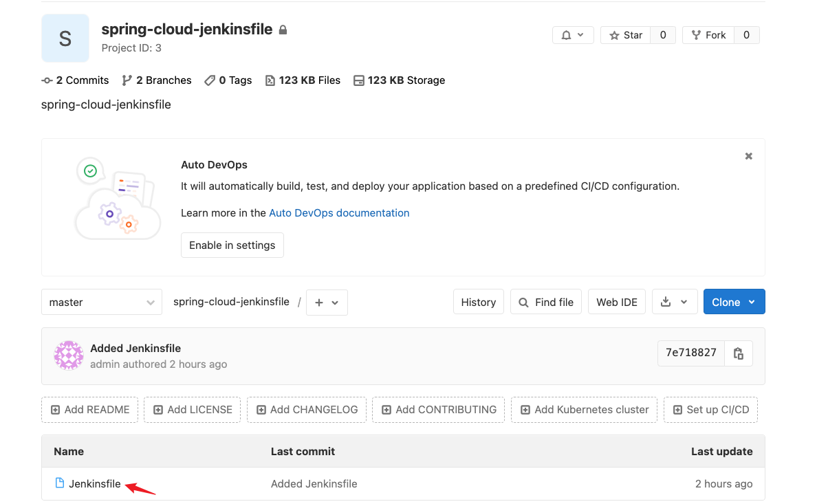Image resolution: width=817 pixels, height=504 pixels.
Task: Expand the plus add-file dropdown
Action: pyautogui.click(x=327, y=303)
